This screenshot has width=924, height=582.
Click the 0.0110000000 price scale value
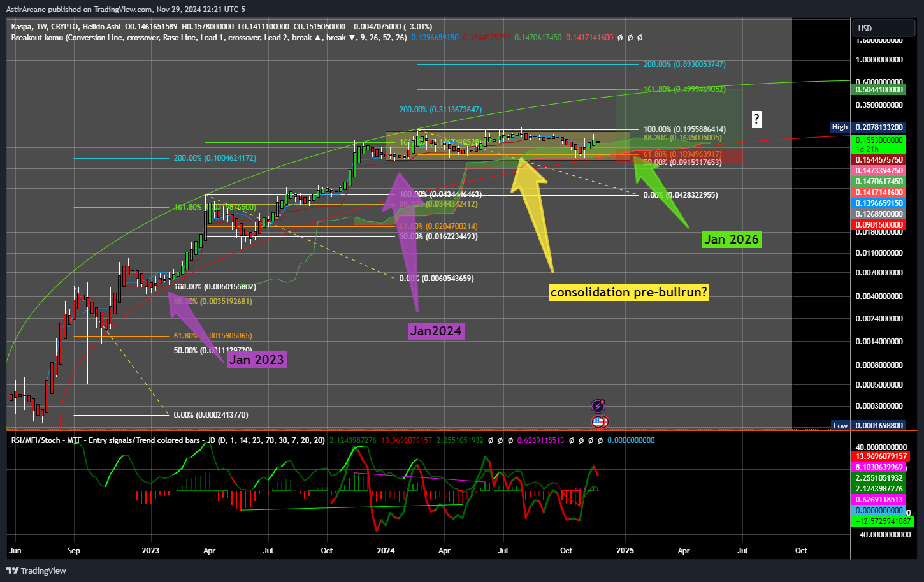879,253
